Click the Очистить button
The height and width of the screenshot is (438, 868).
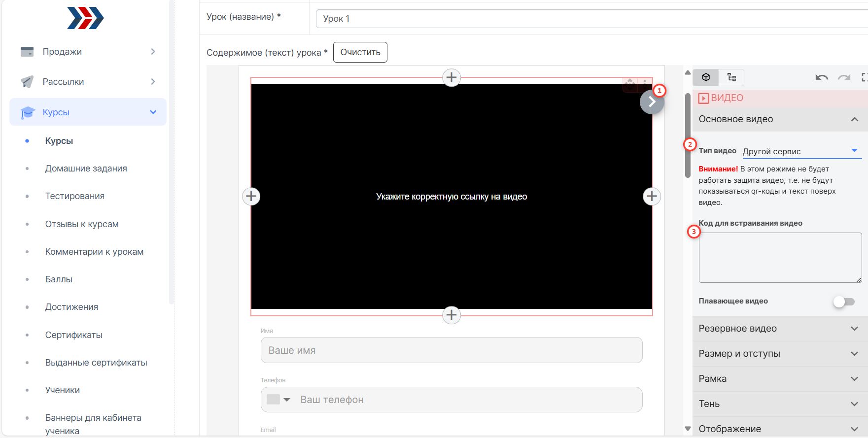pyautogui.click(x=360, y=52)
